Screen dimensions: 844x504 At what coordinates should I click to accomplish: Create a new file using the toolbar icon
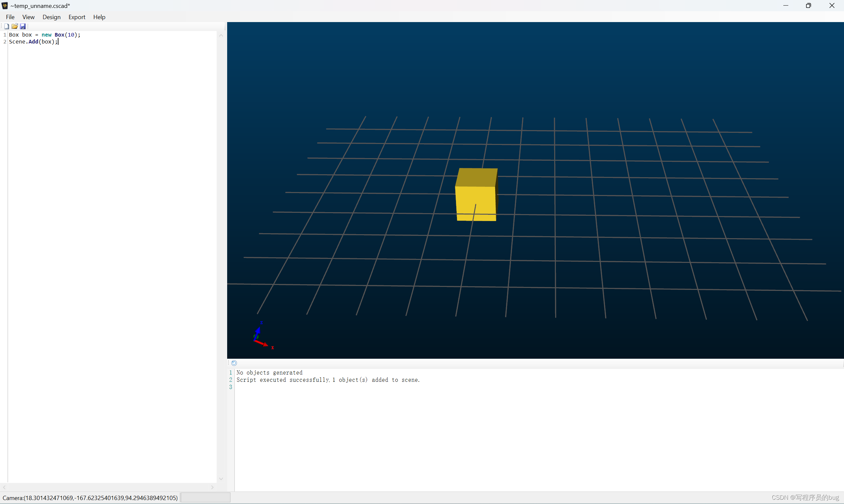coord(7,26)
